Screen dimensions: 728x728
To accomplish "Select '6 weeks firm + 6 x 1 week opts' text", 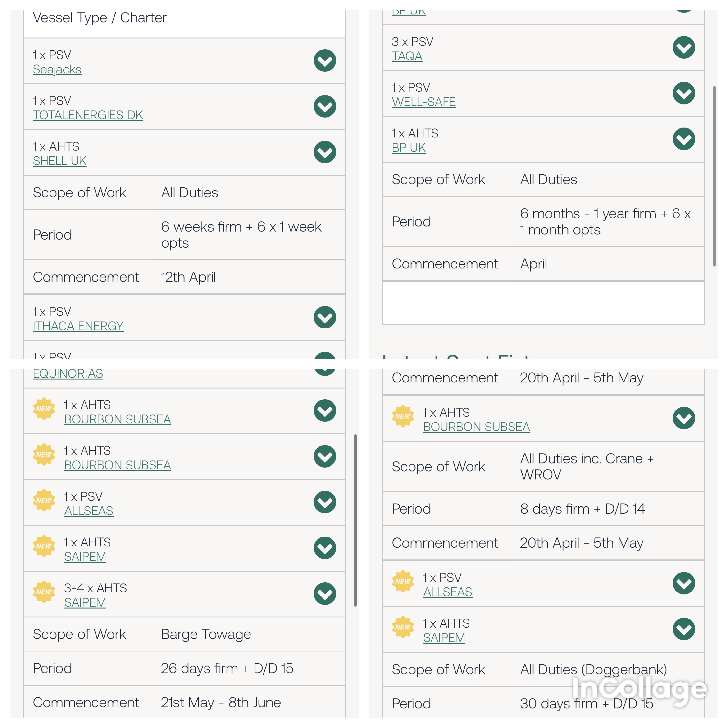I will pyautogui.click(x=241, y=235).
